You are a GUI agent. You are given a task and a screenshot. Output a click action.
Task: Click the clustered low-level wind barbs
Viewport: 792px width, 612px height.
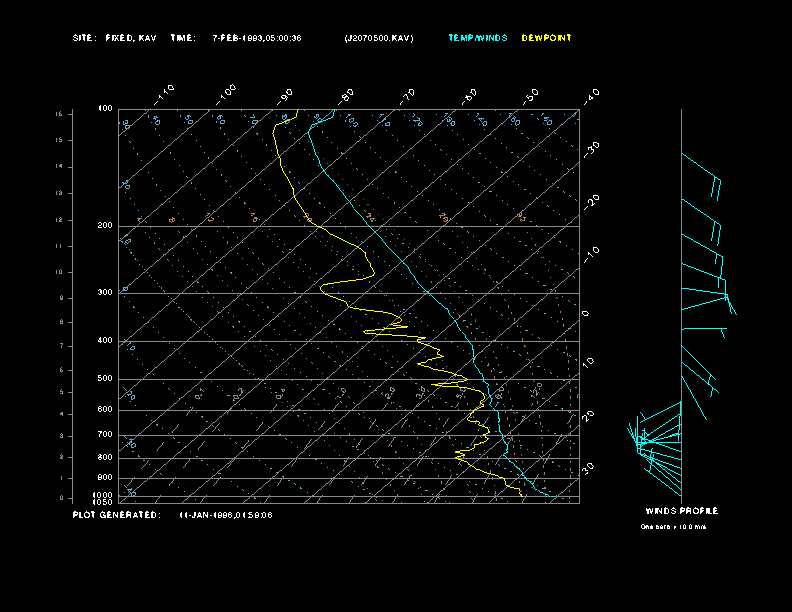click(x=650, y=443)
